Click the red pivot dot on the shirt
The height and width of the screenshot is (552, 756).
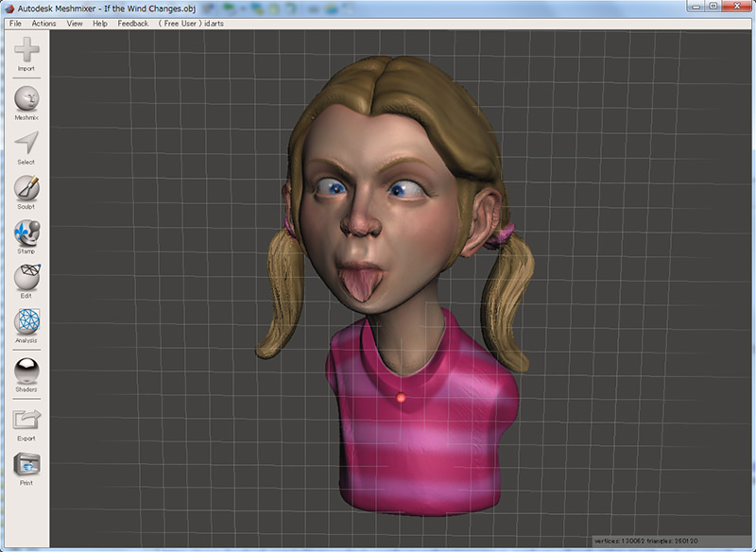coord(402,398)
